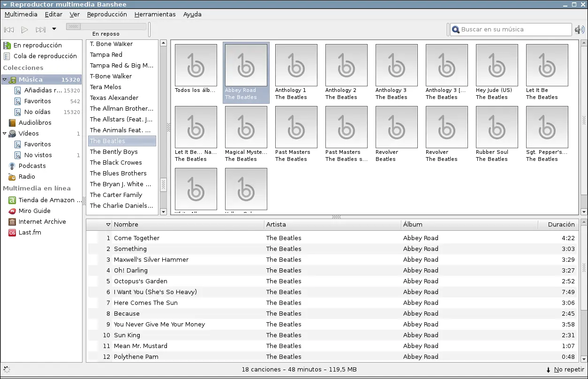The width and height of the screenshot is (588, 379).
Task: Open the Miro Guide icon
Action: click(12, 211)
